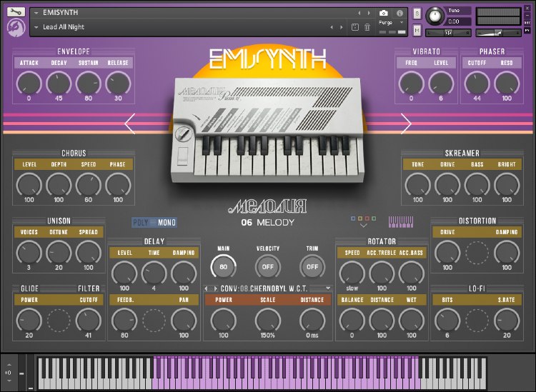Toggle the VELOCITY OFF button
This screenshot has width=536, height=392.
(x=268, y=266)
